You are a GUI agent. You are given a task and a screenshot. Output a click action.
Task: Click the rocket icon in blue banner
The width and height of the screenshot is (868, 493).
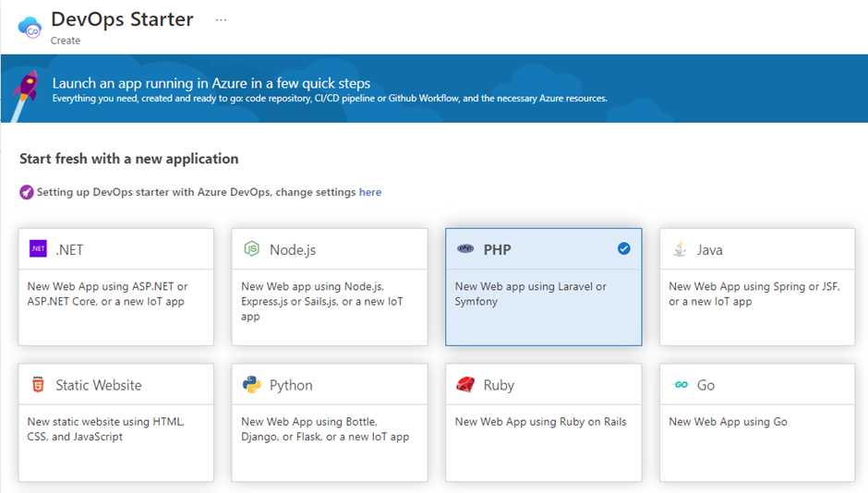26,88
